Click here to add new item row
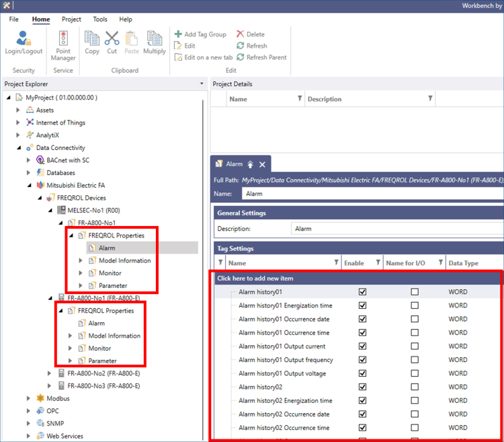This screenshot has width=504, height=442. (358, 279)
